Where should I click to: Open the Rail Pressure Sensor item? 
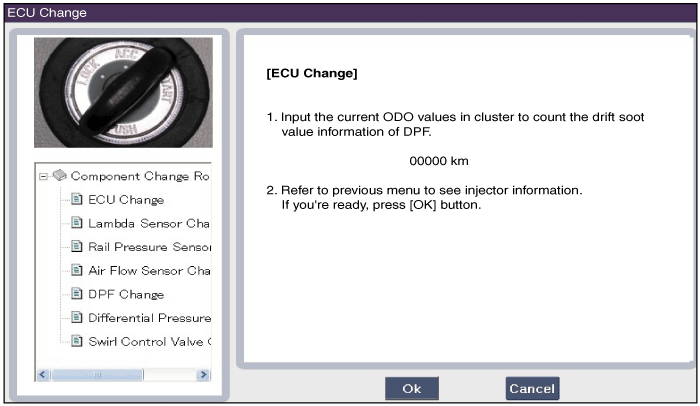point(149,247)
